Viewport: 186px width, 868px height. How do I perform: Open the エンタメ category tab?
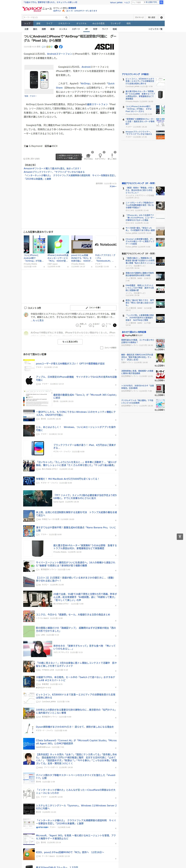63,29
